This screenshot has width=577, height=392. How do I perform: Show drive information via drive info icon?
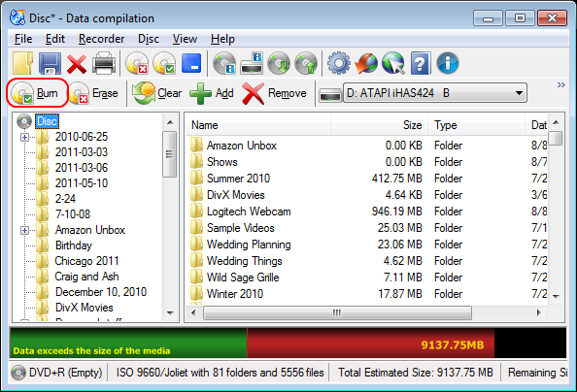[252, 63]
